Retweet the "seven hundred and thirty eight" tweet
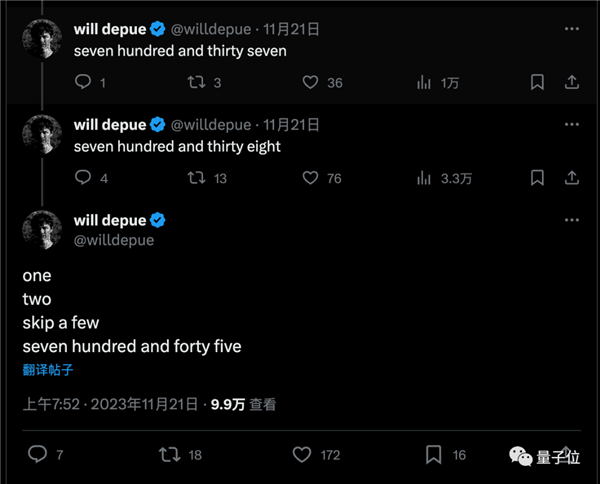 click(197, 178)
